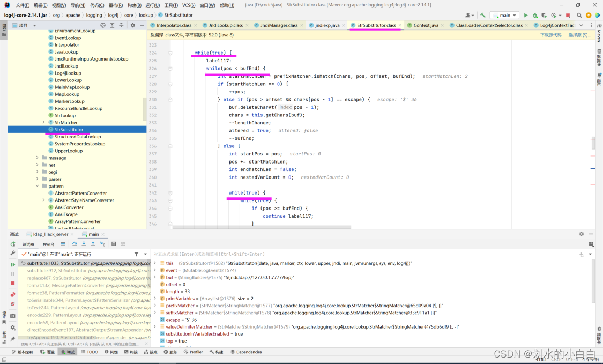This screenshot has height=364, width=603.
Task: Open 版本控制 version control tool window
Action: click(x=23, y=352)
